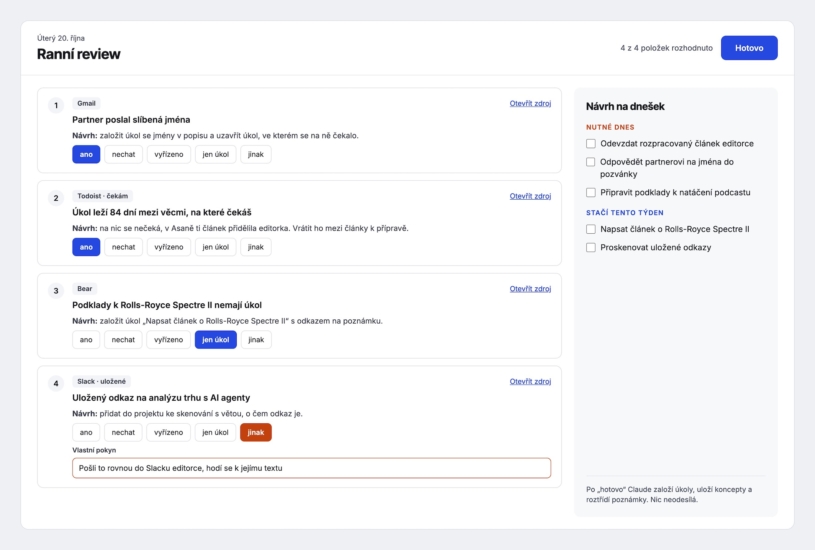Check 'Napsat článek o Rolls-Royce Spectre II'
Viewport: 815px width, 550px height.
pos(591,229)
